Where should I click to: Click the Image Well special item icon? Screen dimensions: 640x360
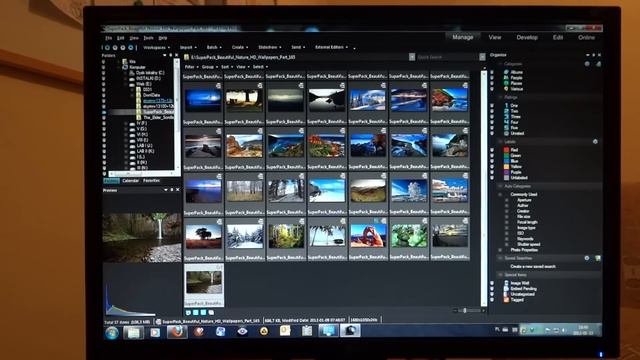pyautogui.click(x=506, y=283)
